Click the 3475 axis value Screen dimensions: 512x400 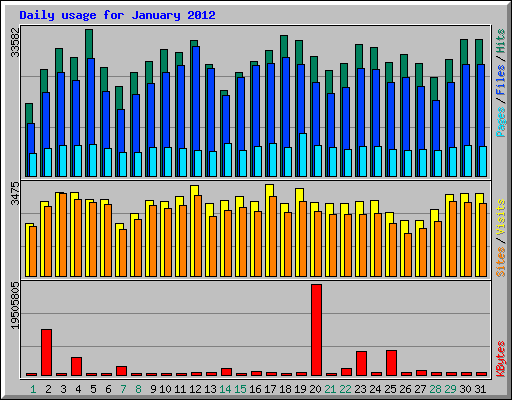click(15, 193)
